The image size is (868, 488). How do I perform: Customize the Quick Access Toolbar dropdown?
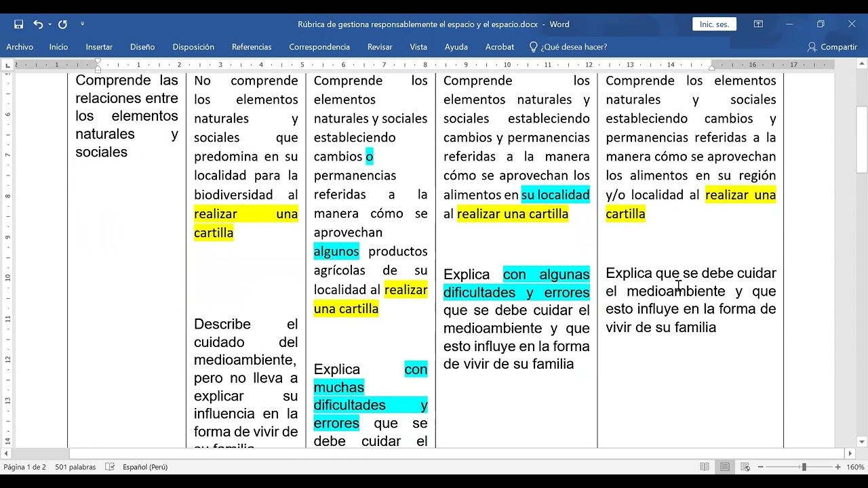(82, 24)
